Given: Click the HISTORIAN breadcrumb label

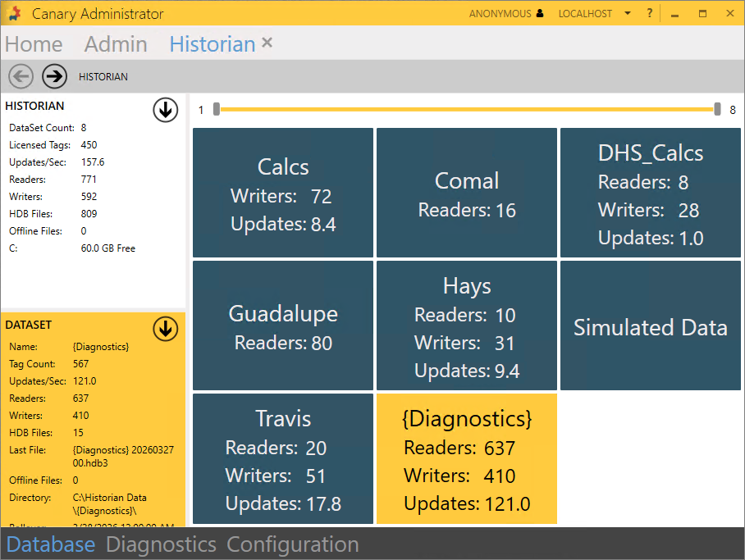Looking at the screenshot, I should click(103, 77).
